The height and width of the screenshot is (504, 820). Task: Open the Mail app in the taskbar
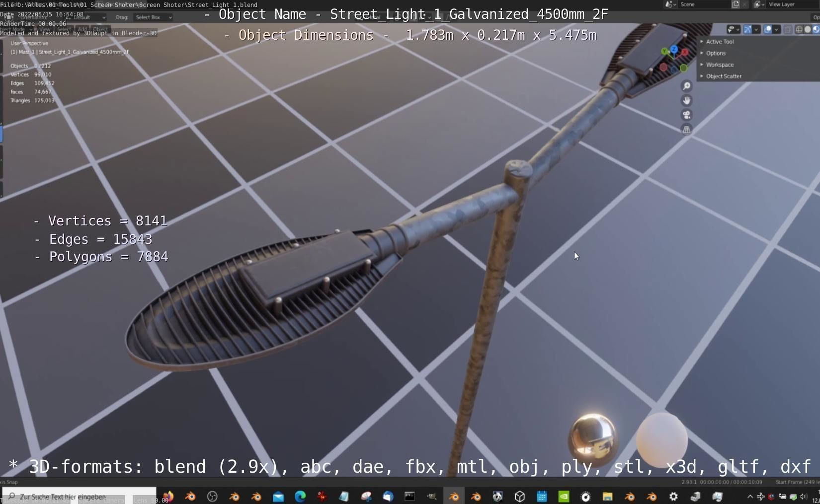tap(278, 496)
